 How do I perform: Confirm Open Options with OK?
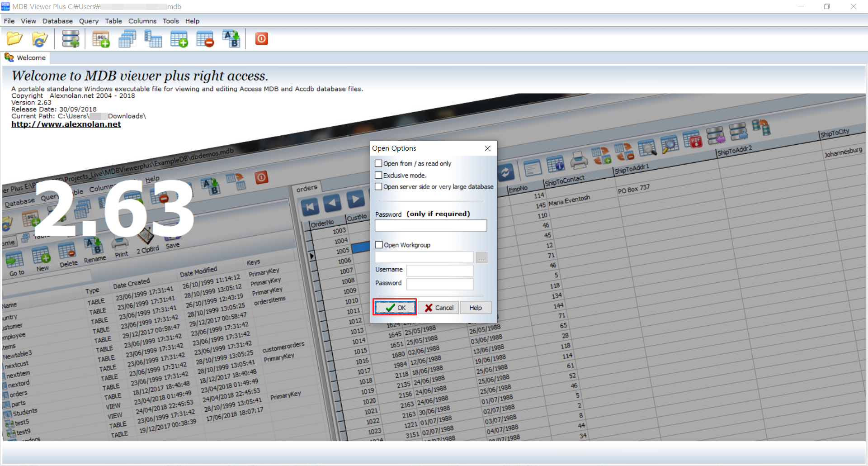coord(395,308)
